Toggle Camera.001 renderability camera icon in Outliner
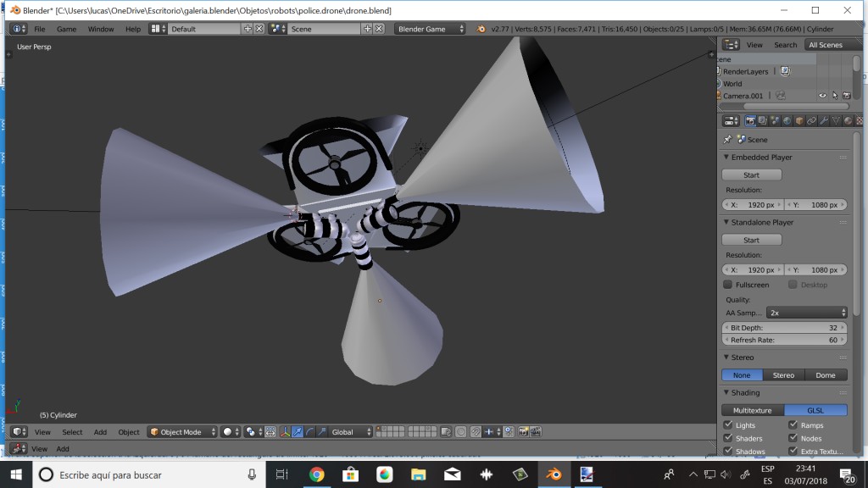 coord(846,95)
